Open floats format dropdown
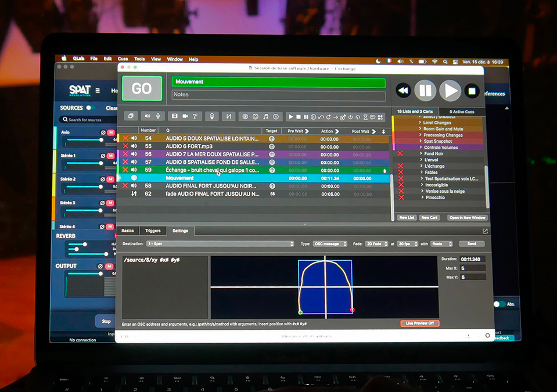The width and height of the screenshot is (557, 392). (441, 244)
